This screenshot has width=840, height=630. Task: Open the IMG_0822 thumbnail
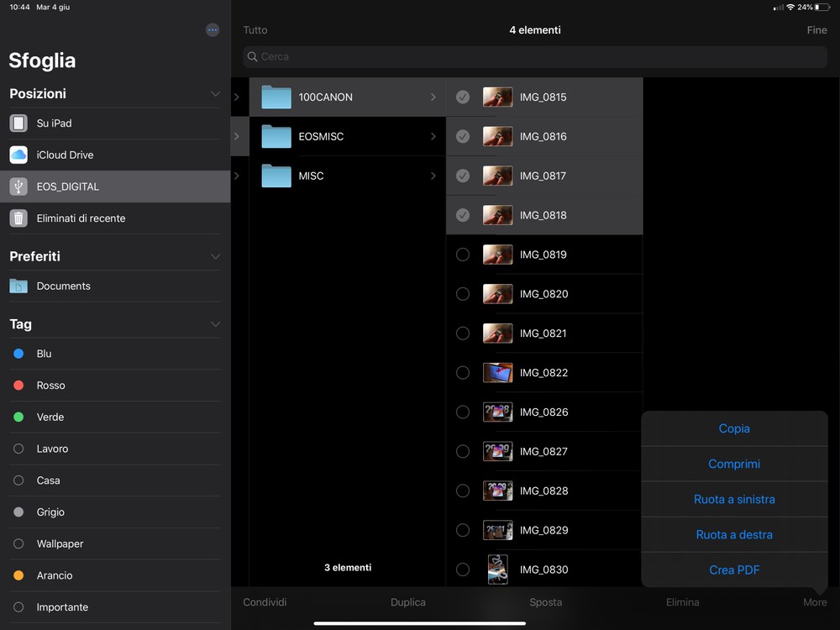coord(497,373)
